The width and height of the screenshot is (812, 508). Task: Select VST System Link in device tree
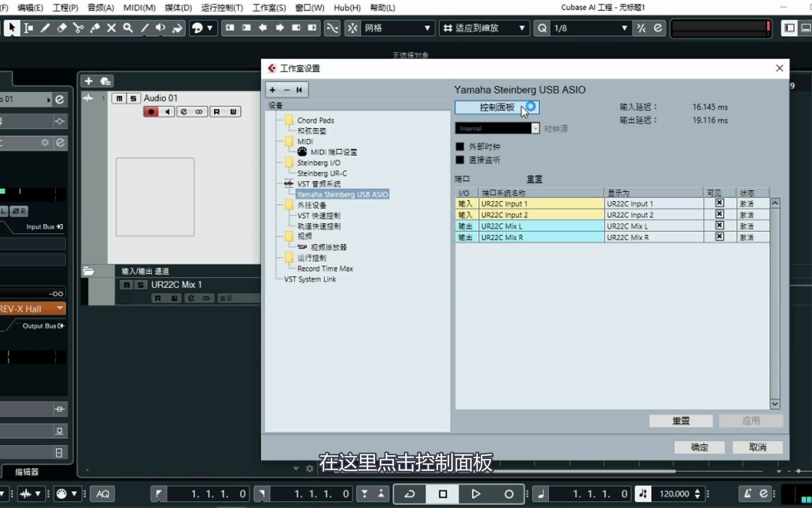(310, 279)
